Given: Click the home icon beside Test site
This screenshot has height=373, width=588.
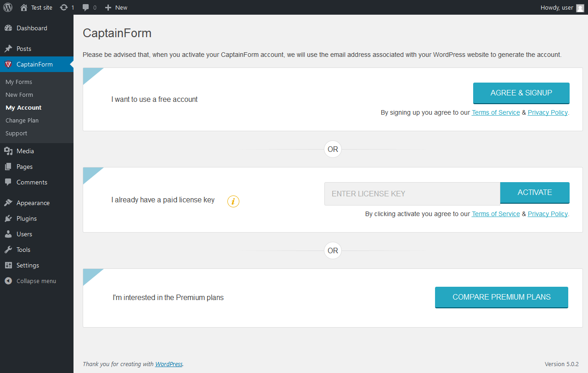Looking at the screenshot, I should 24,7.
